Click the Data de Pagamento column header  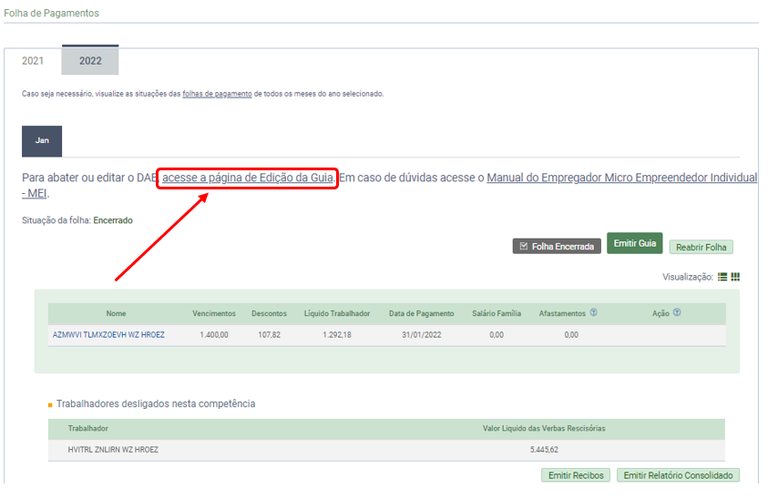point(421,313)
